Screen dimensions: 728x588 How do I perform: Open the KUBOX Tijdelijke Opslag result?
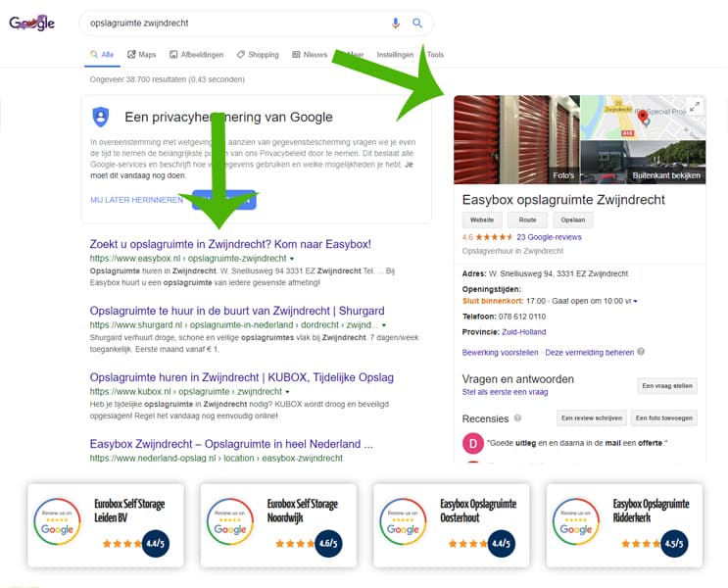click(241, 377)
